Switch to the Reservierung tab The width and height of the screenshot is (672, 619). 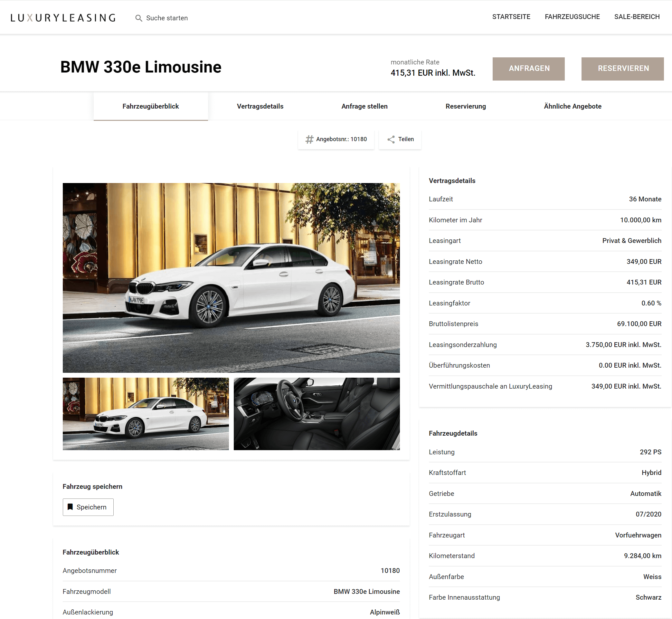pos(466,106)
